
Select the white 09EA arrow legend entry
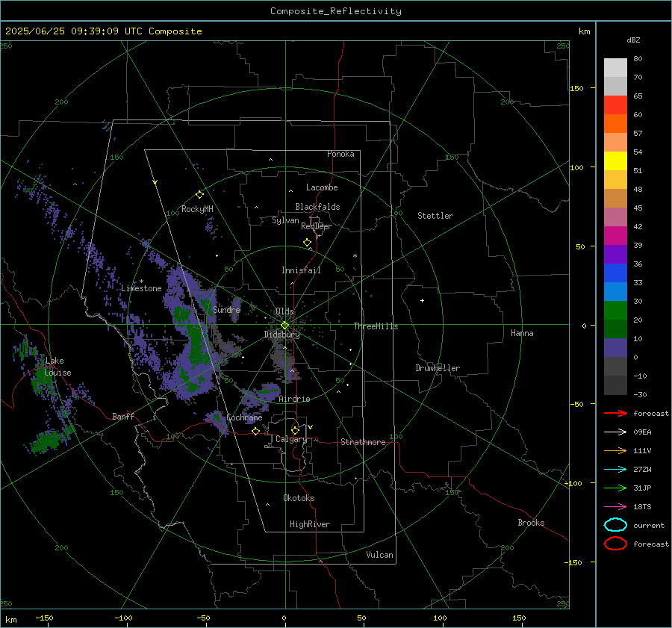pyautogui.click(x=615, y=432)
